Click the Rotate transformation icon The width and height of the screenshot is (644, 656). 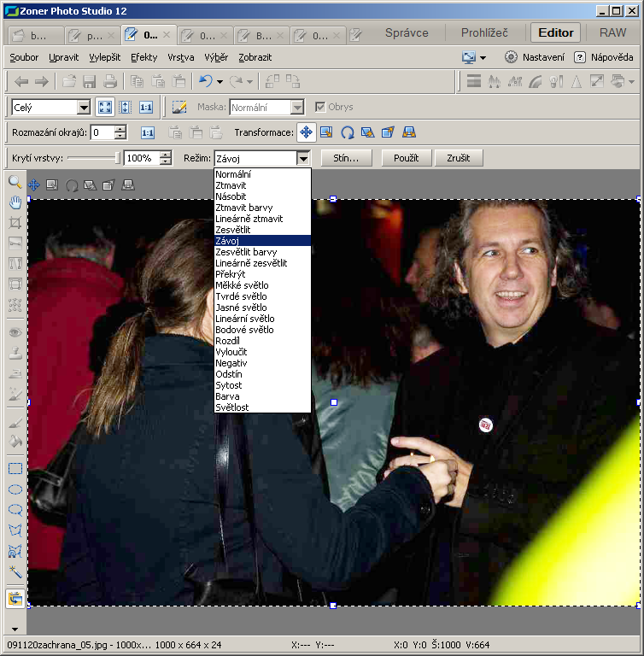click(348, 132)
